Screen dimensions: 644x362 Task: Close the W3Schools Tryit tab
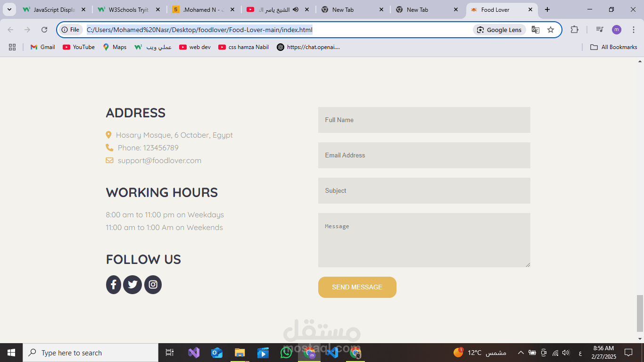(x=158, y=9)
